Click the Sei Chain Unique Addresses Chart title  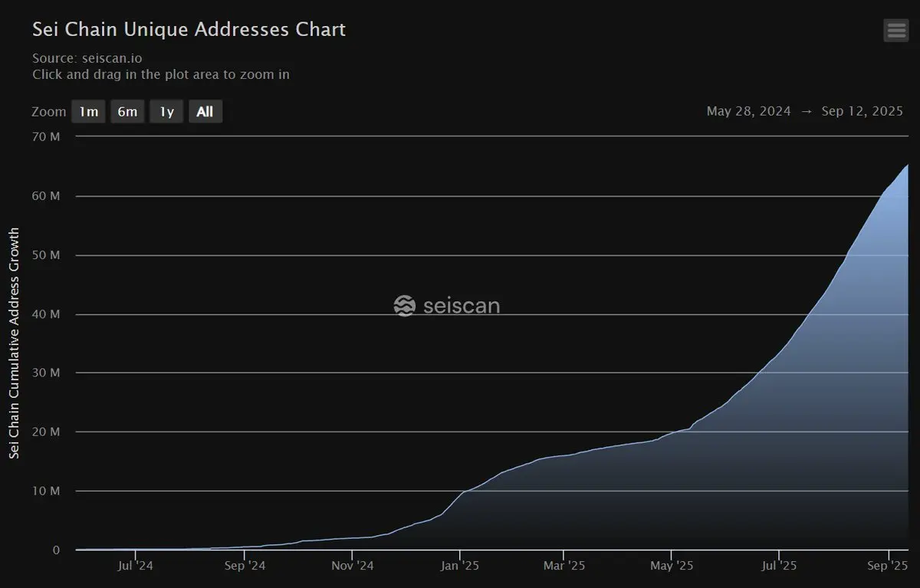(x=189, y=30)
